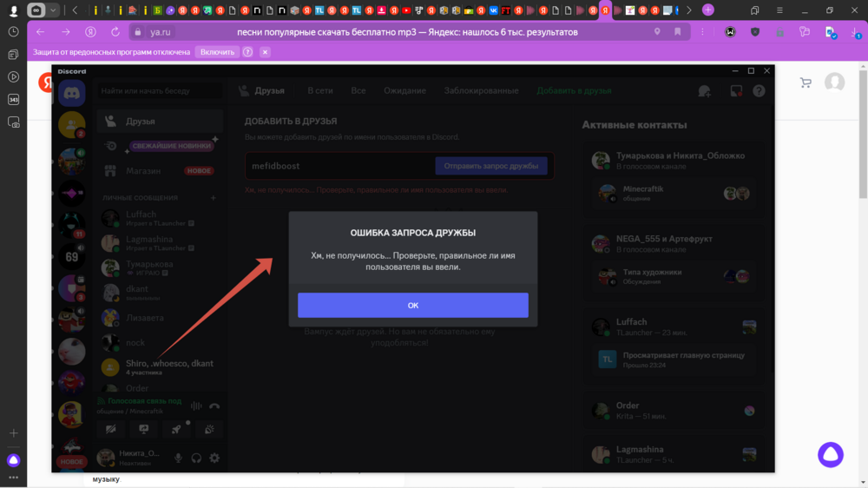Open direct message with Lagmashina
Viewport: 868px width, 488px height.
tap(161, 243)
